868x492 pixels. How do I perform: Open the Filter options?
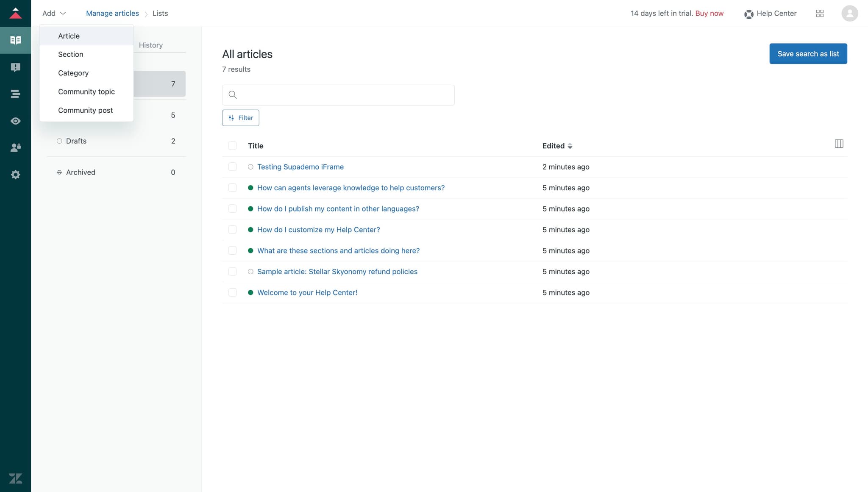pyautogui.click(x=240, y=118)
